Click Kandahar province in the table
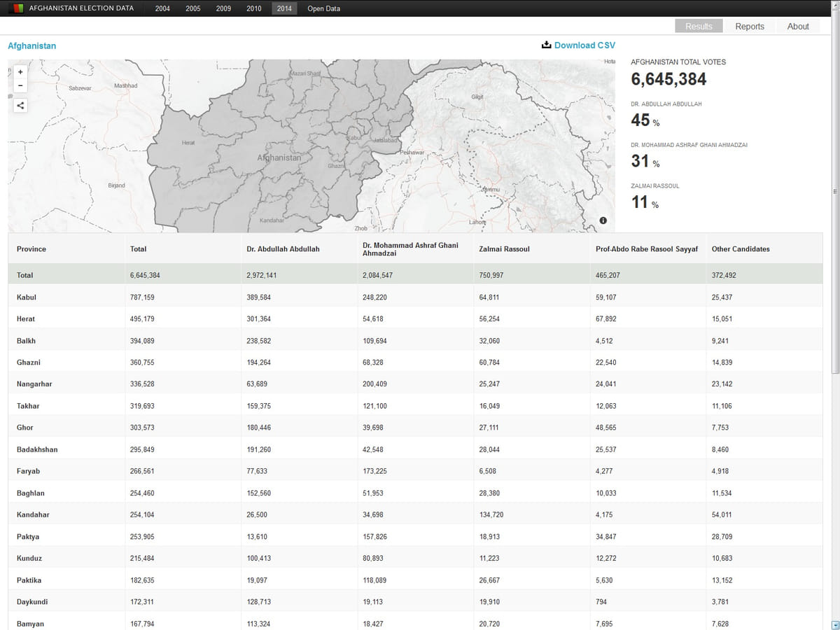840x630 pixels. click(33, 514)
